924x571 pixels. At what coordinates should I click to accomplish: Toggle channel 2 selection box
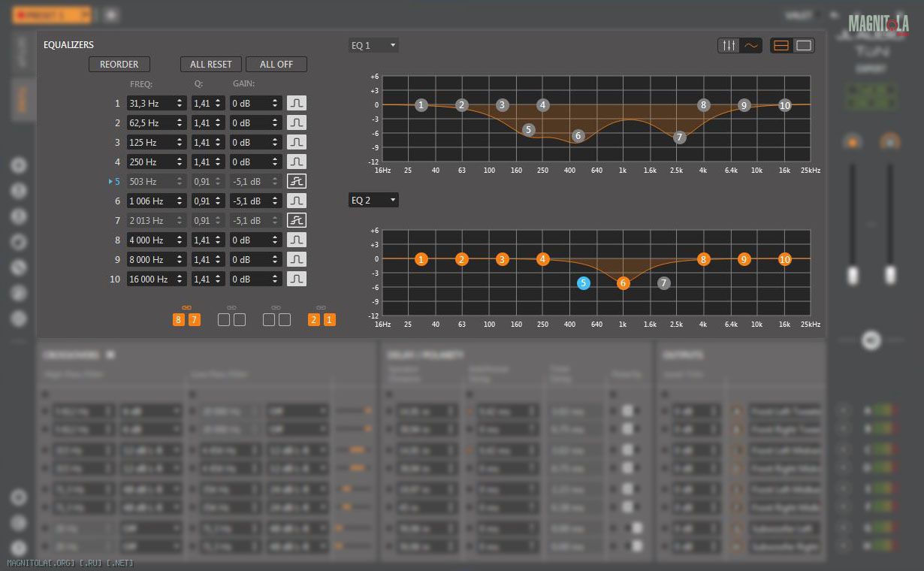point(314,320)
